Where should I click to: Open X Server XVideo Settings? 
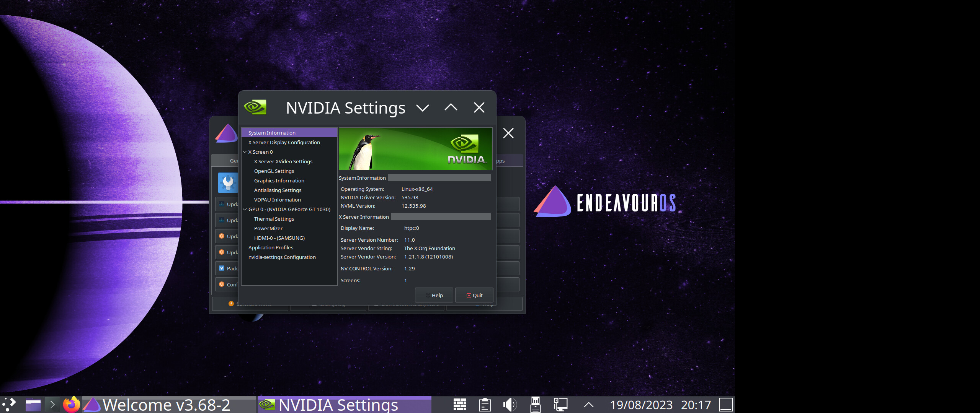(283, 161)
